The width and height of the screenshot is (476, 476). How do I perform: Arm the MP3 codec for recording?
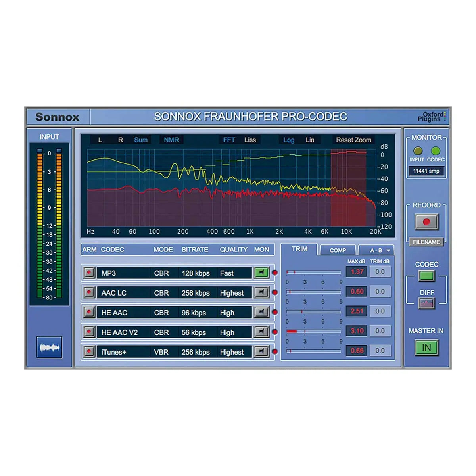[89, 273]
